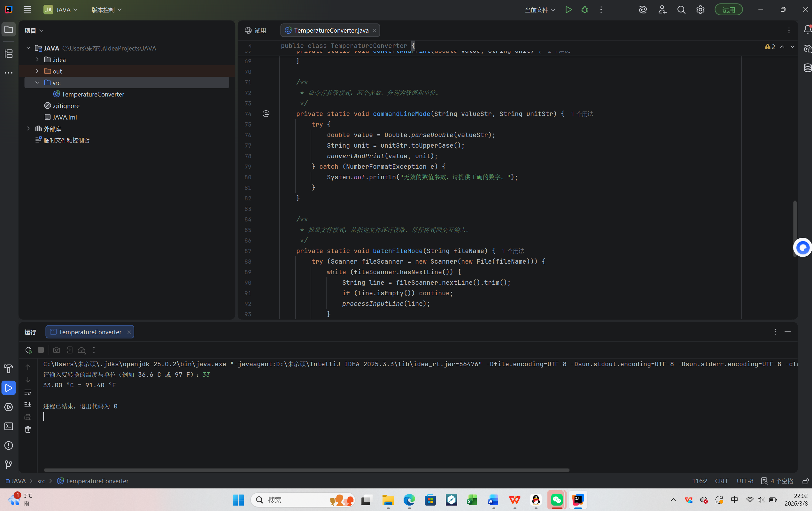Start the Debug bug icon

[x=585, y=10]
